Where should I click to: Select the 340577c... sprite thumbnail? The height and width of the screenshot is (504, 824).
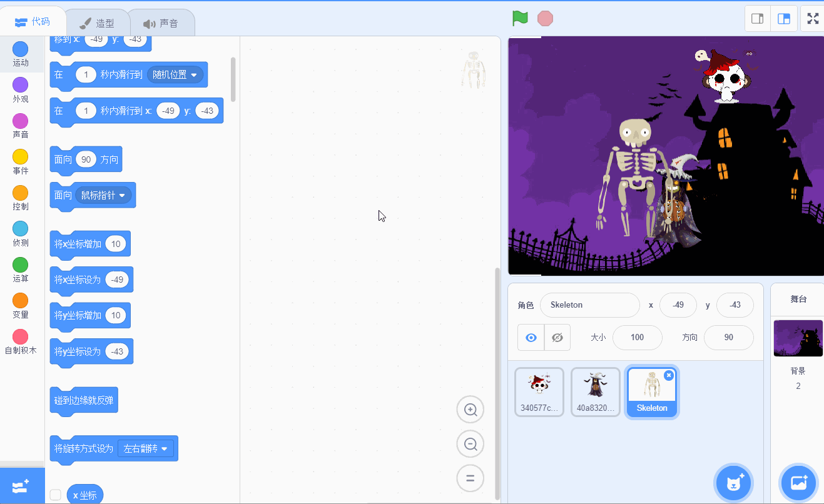[x=539, y=392]
